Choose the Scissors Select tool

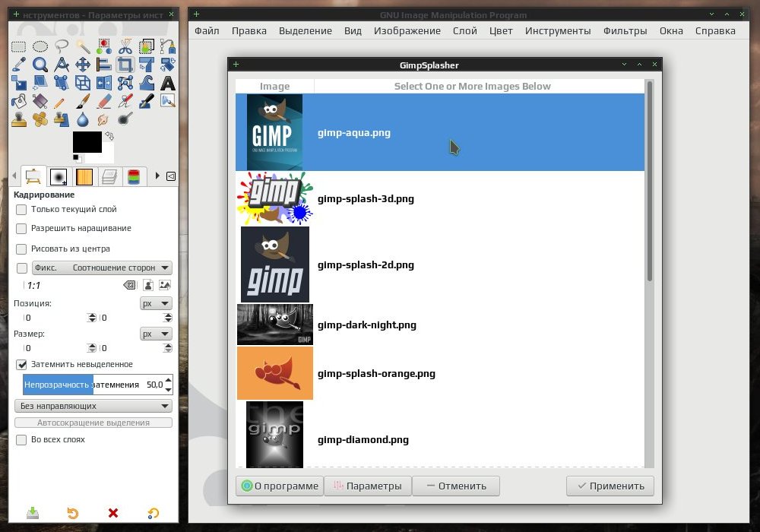coord(125,46)
